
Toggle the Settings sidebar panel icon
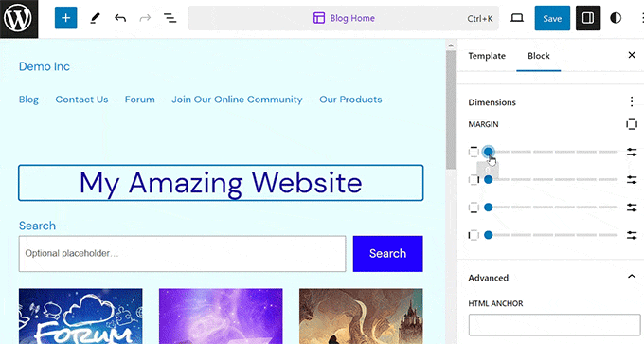pyautogui.click(x=588, y=18)
